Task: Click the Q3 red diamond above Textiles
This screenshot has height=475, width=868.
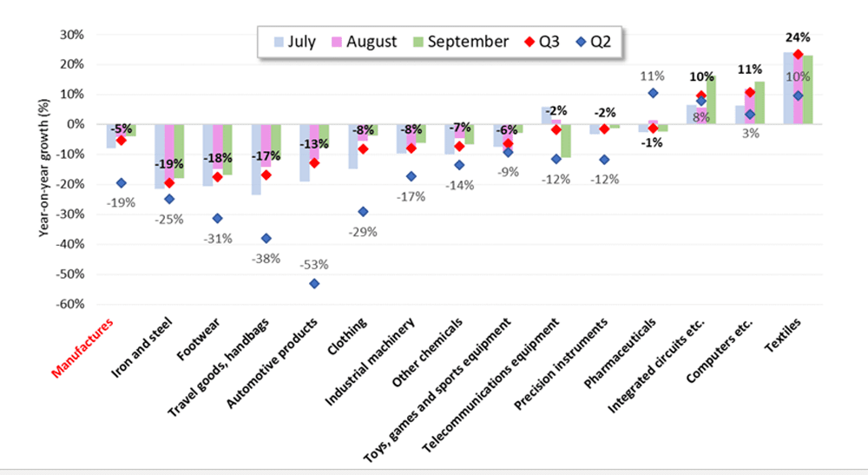Action: (x=798, y=54)
